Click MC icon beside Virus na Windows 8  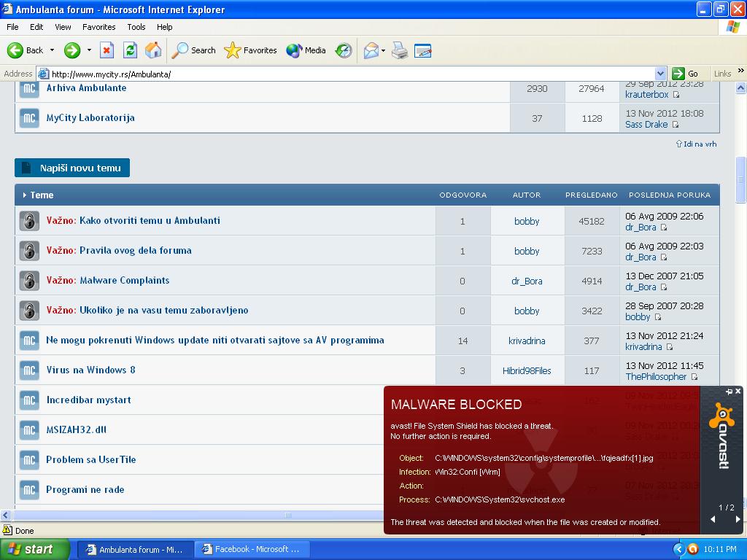[x=29, y=370]
